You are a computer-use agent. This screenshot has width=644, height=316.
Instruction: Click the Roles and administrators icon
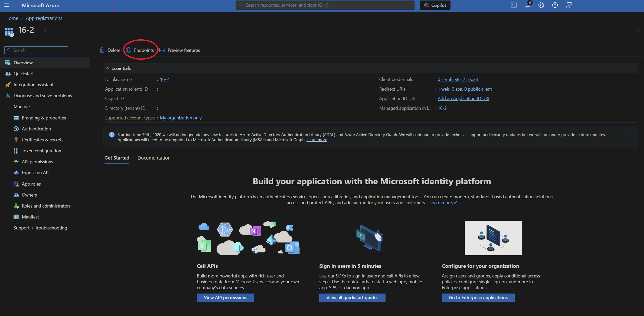(x=16, y=206)
